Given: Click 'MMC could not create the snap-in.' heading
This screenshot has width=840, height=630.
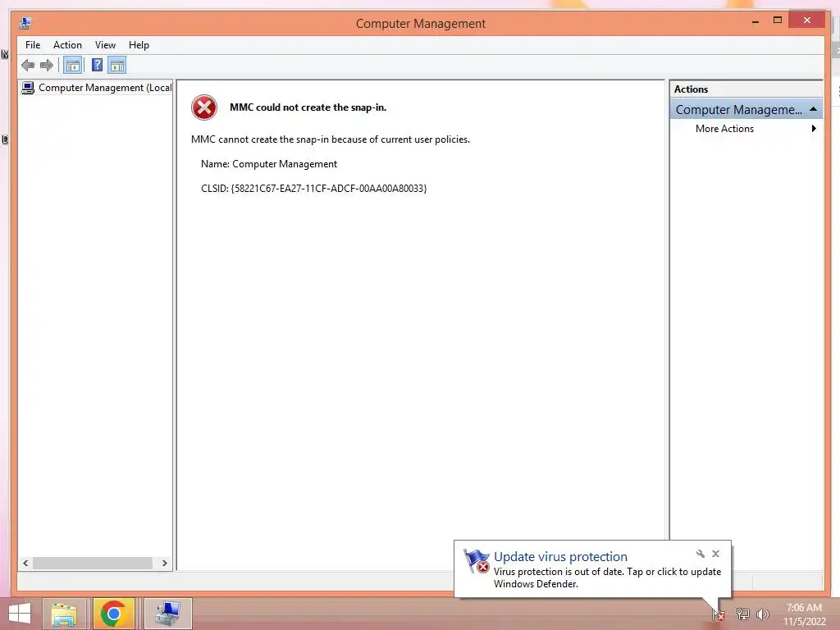Looking at the screenshot, I should 308,107.
